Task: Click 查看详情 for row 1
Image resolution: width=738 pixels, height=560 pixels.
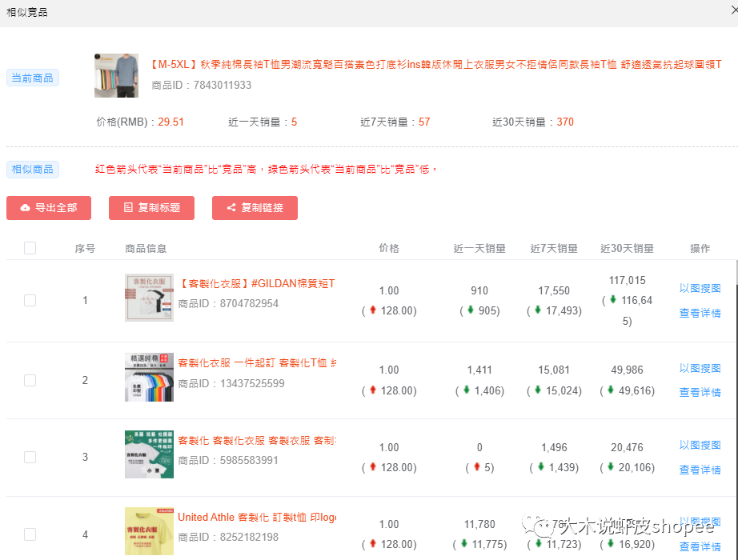Action: tap(700, 313)
